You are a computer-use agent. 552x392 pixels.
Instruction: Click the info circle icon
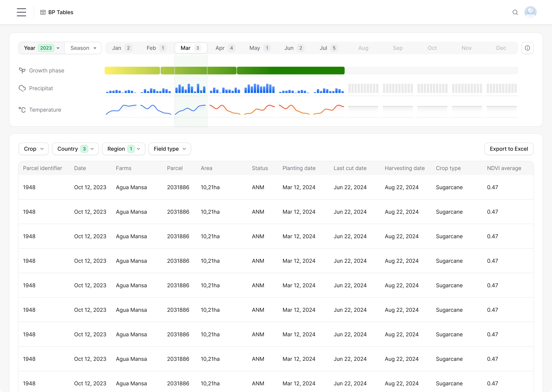pos(527,48)
